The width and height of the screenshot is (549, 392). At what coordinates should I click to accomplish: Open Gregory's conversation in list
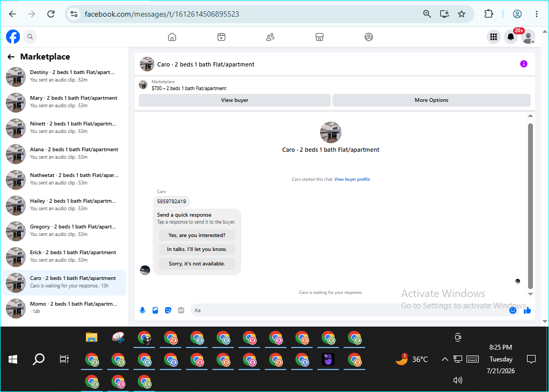tap(64, 231)
